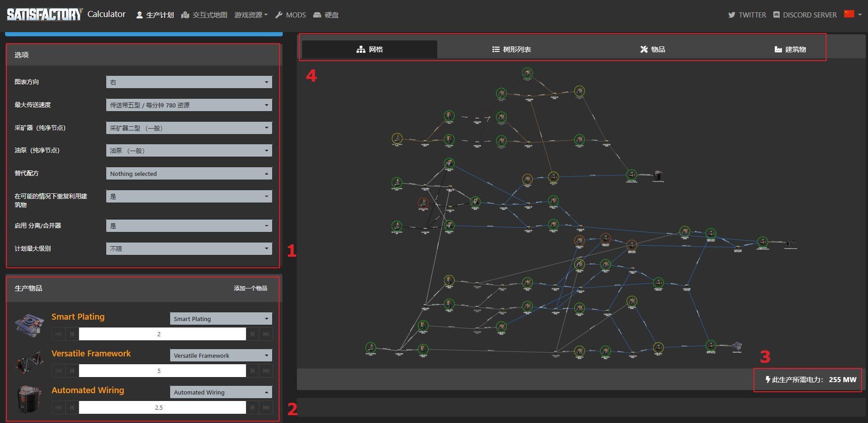Switch to the 树形列表 tab
The height and width of the screenshot is (423, 868).
click(511, 49)
